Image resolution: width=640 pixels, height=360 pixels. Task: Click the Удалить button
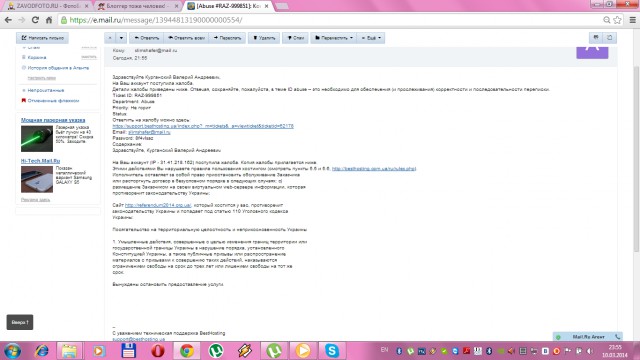(264, 38)
